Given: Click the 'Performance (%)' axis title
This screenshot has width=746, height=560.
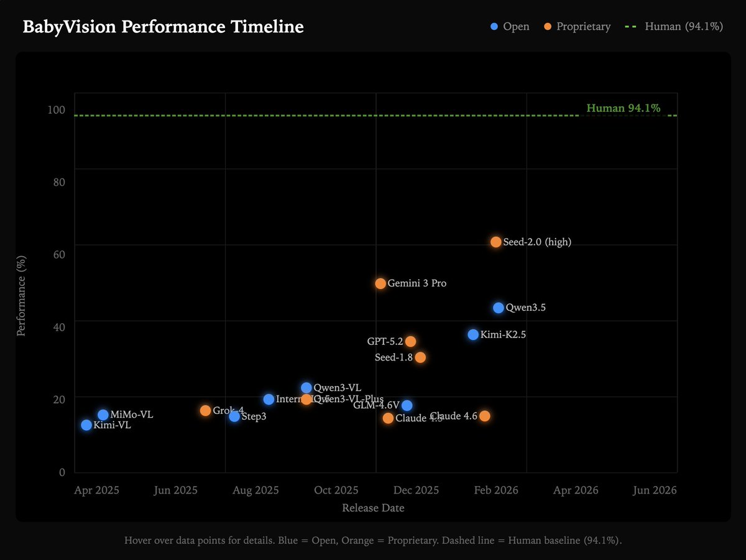Looking at the screenshot, I should [21, 297].
